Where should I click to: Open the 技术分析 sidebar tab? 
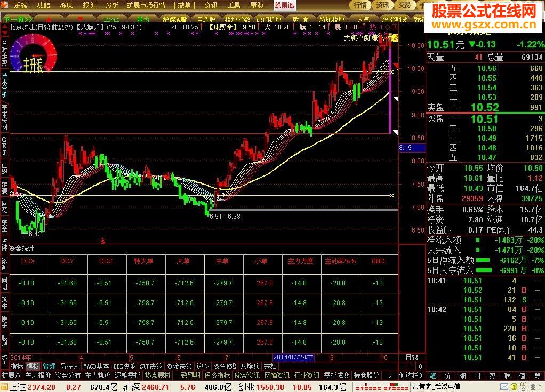point(4,85)
